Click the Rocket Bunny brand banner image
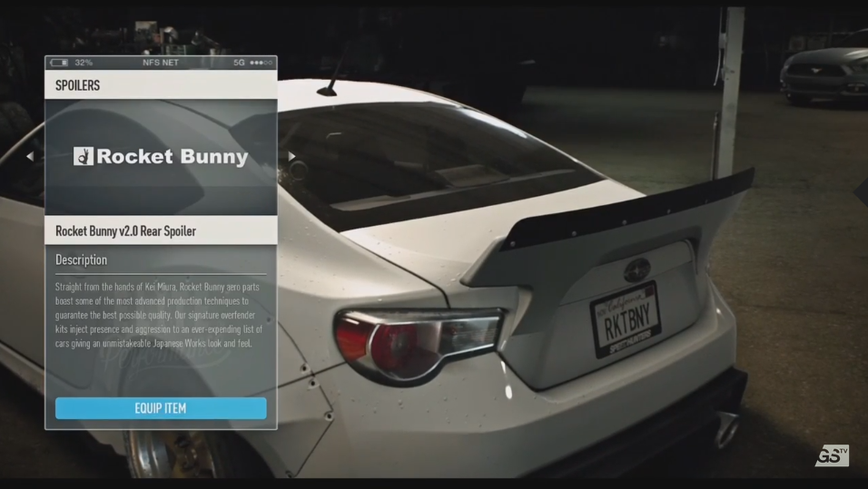The image size is (868, 489). tap(161, 157)
